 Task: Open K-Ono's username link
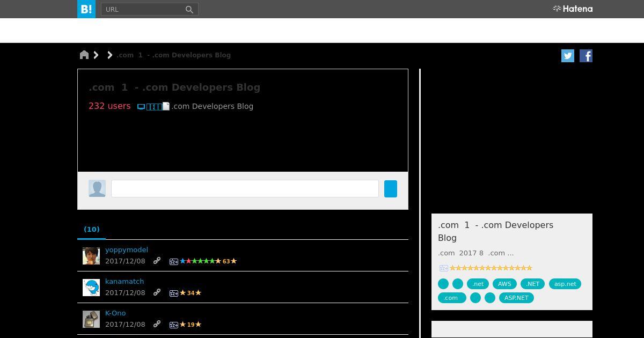pyautogui.click(x=115, y=313)
